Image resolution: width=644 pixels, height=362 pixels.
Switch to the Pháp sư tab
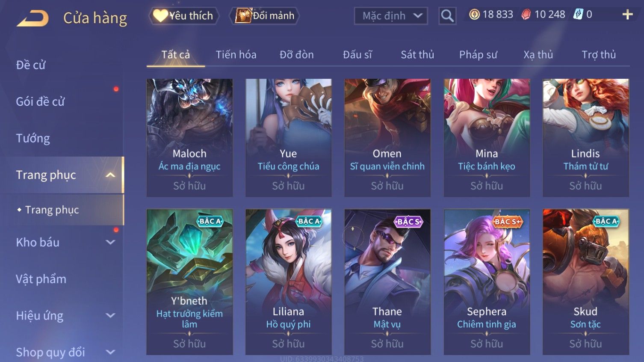coord(478,55)
